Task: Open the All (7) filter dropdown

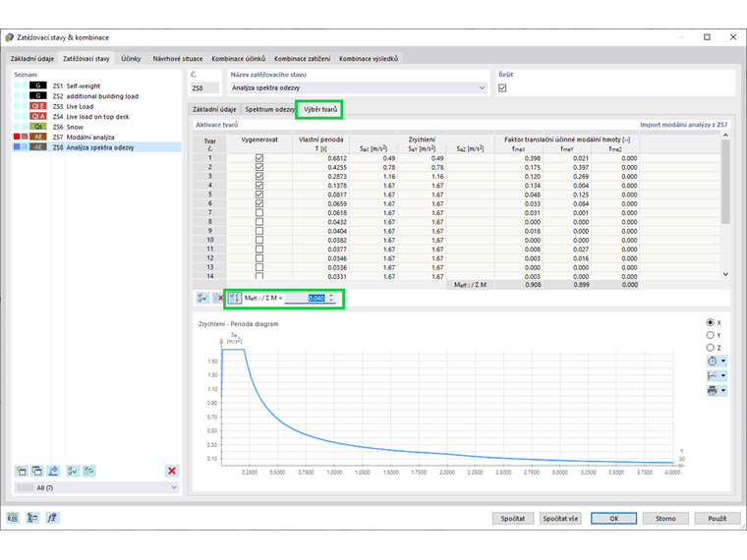Action: [x=174, y=487]
